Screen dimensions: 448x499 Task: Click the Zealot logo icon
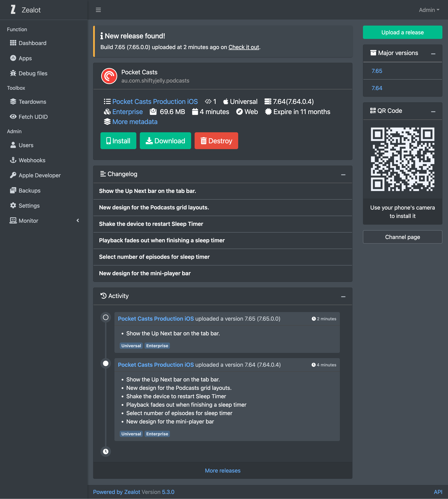(x=13, y=10)
